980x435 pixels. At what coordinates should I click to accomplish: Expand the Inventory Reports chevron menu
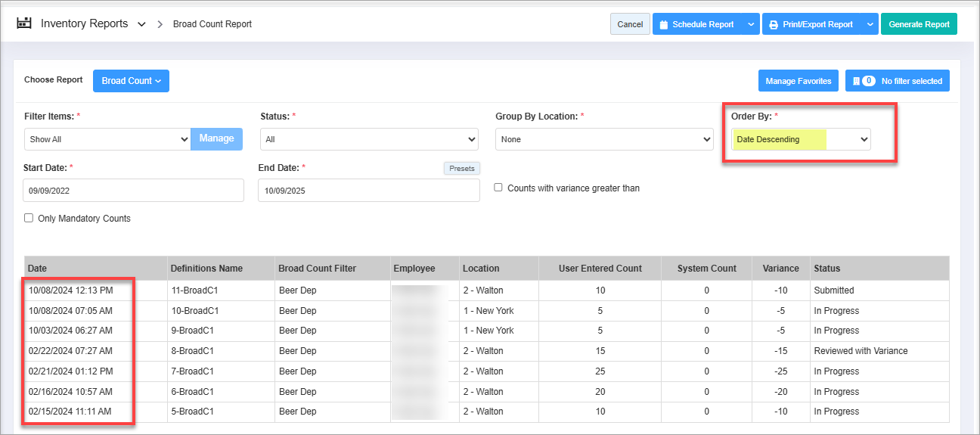[x=141, y=24]
